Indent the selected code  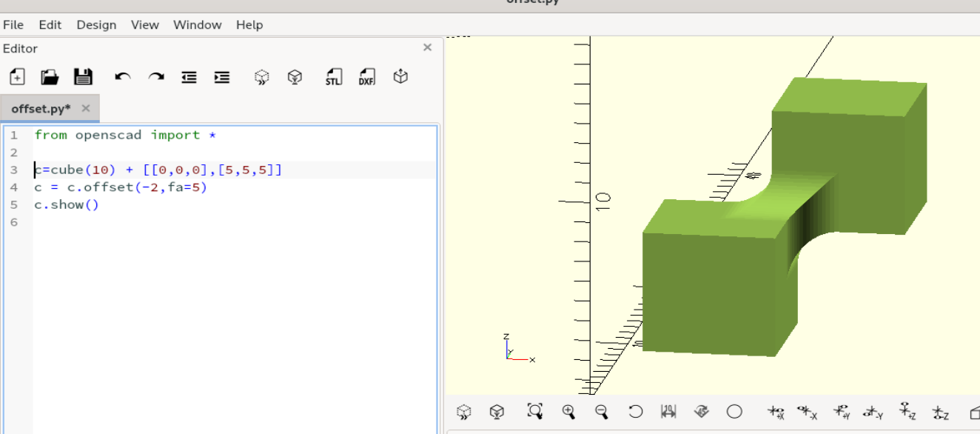(222, 77)
